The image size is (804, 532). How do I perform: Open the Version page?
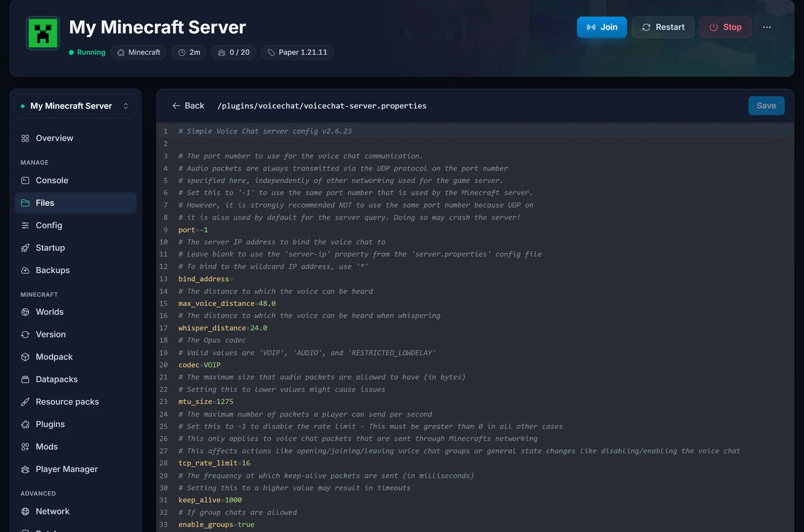click(75, 335)
